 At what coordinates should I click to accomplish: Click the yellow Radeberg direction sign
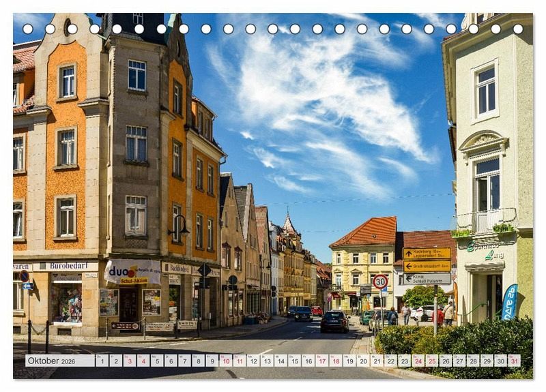(x=427, y=254)
